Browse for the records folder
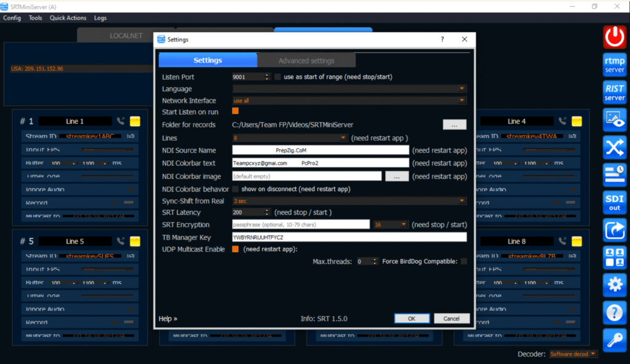Image resolution: width=630 pixels, height=364 pixels. pos(454,125)
